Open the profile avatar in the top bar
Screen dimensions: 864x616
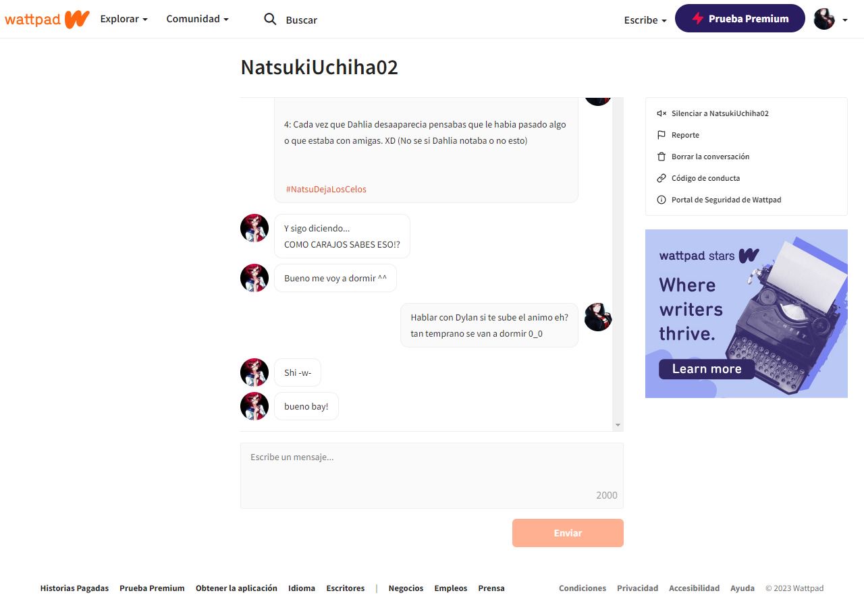[x=824, y=19]
